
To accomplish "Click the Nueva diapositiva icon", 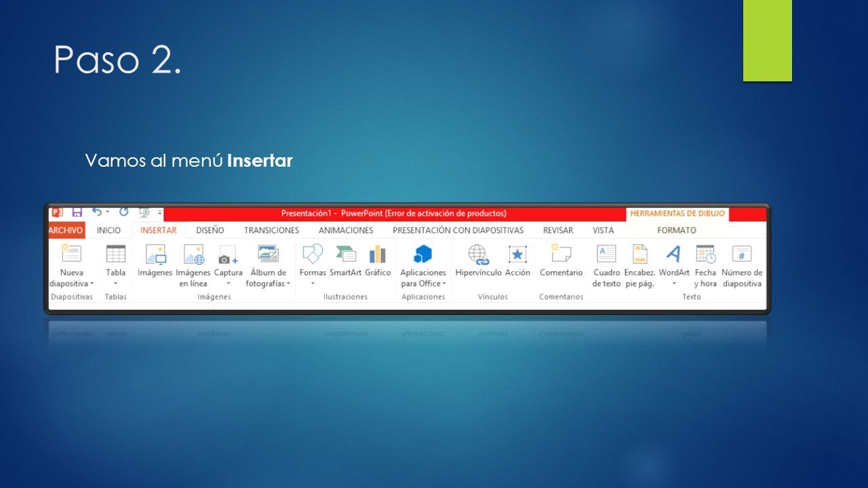I will (x=71, y=253).
